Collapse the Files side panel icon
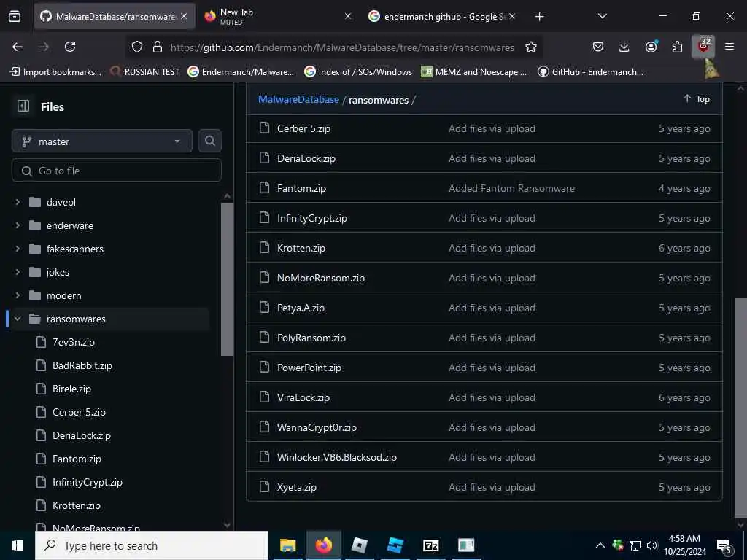The image size is (747, 560). [x=23, y=106]
